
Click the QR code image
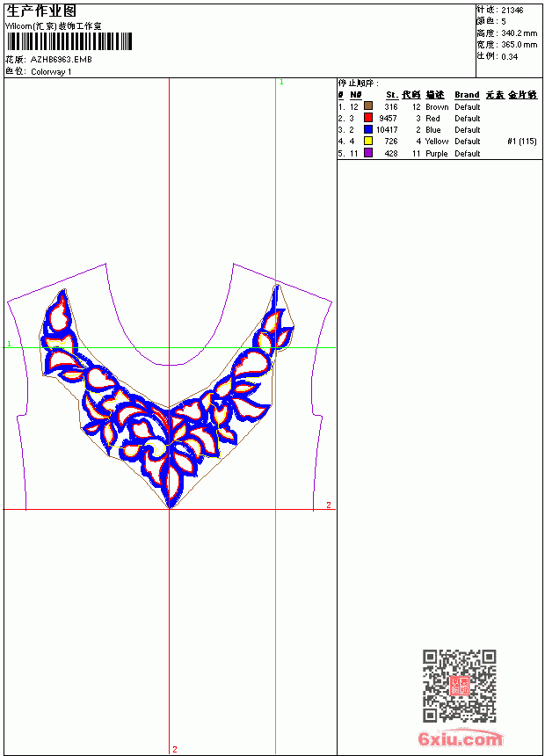[460, 686]
